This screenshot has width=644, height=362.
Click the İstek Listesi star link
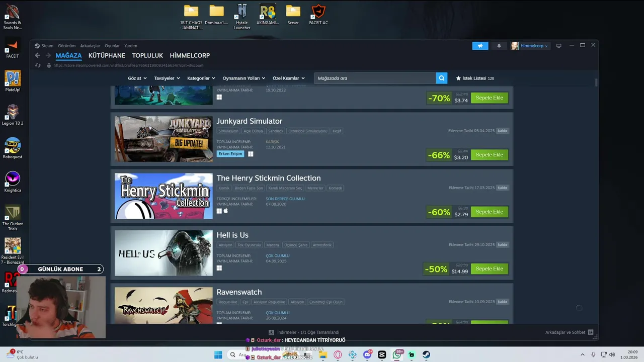[x=475, y=78]
